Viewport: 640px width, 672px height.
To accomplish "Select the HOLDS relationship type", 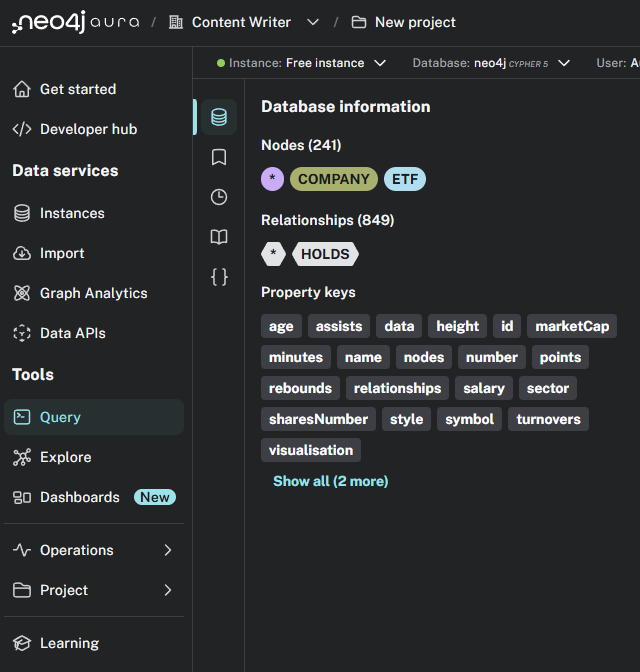I will [325, 254].
